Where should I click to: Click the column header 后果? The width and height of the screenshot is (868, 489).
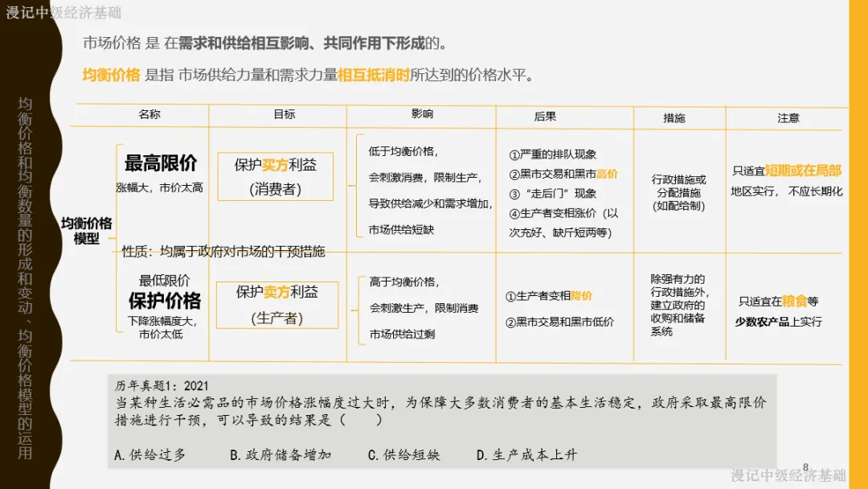click(545, 117)
